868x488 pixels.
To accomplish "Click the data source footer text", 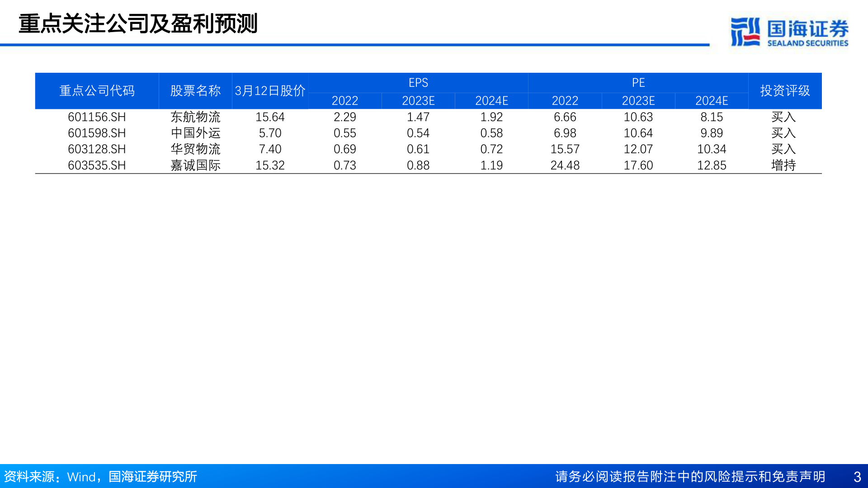I will tap(100, 477).
